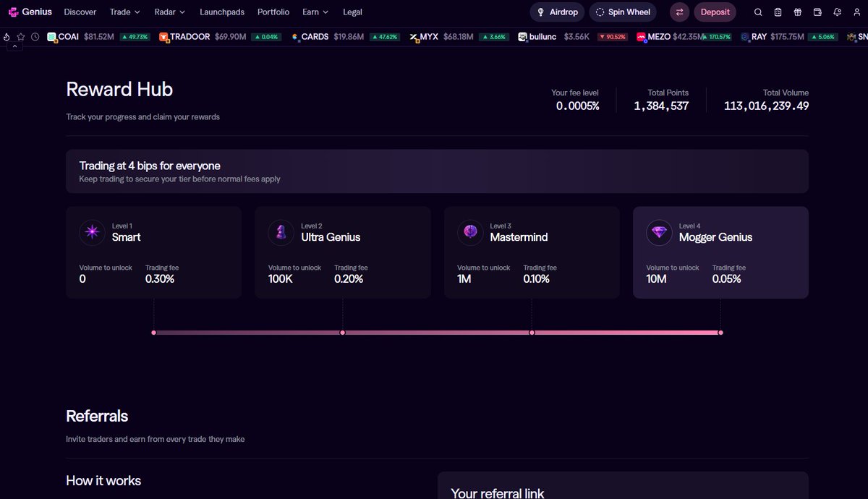Click the TRADOOR token icon in ticker
This screenshot has width=868, height=499.
pyautogui.click(x=164, y=37)
